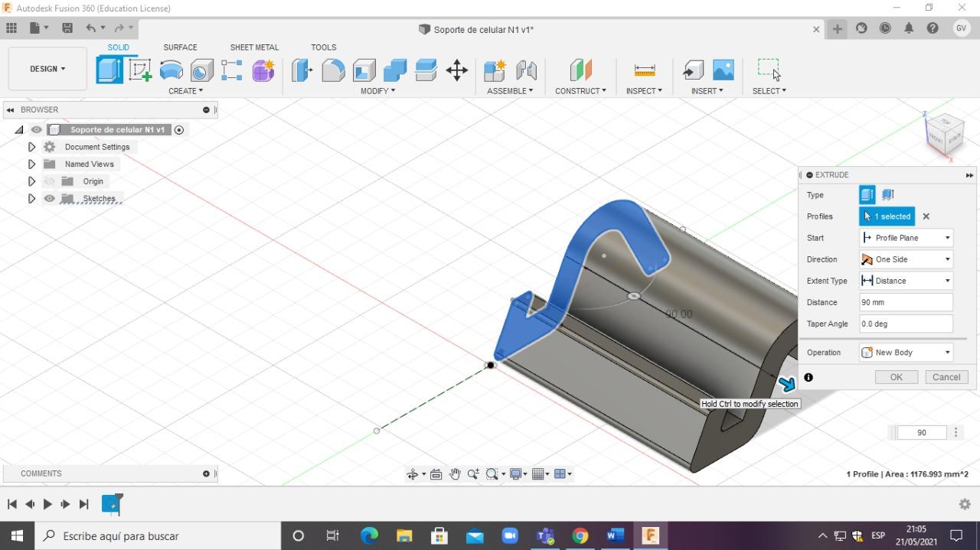Open the Extent Type dropdown
The image size is (980, 550).
pyautogui.click(x=906, y=281)
